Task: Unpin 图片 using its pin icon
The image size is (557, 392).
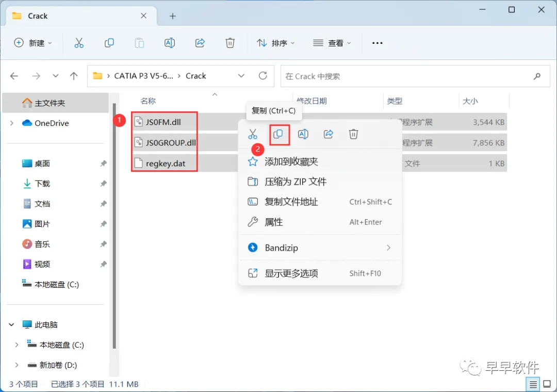Action: coord(103,224)
